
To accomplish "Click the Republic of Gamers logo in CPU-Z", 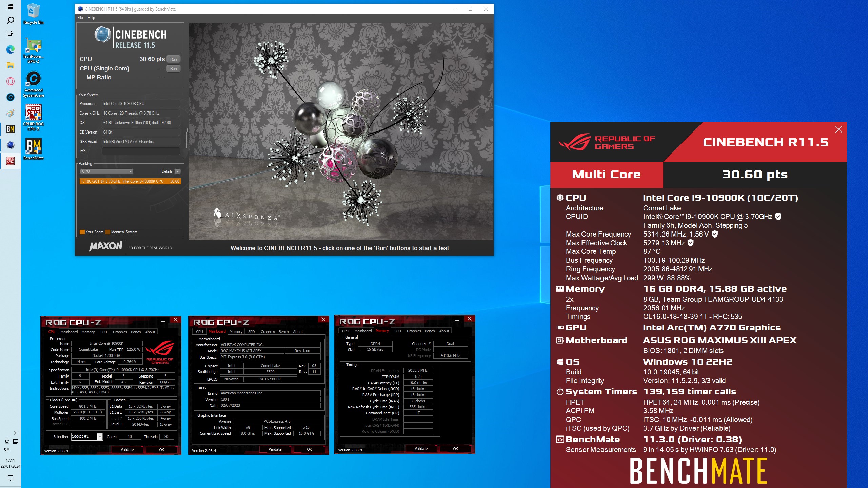I will pyautogui.click(x=160, y=352).
